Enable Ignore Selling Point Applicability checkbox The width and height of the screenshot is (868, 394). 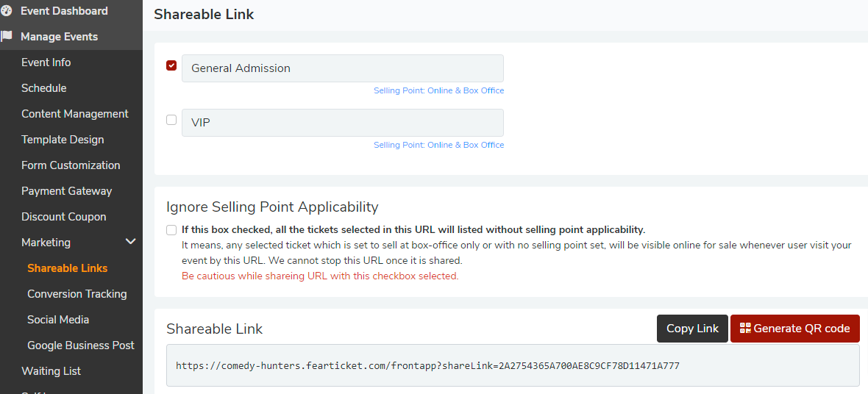171,229
